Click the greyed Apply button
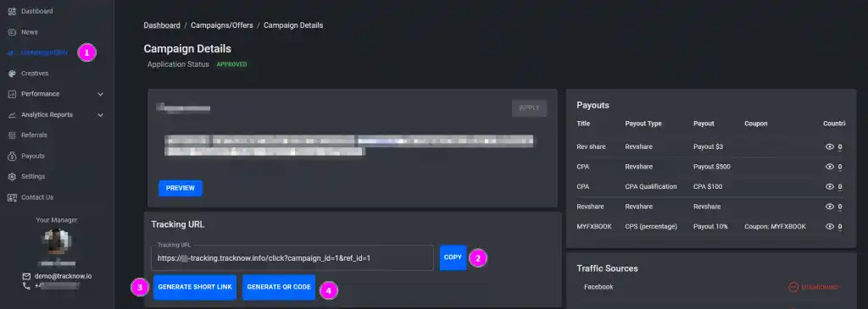Image resolution: width=868 pixels, height=309 pixels. pyautogui.click(x=529, y=108)
